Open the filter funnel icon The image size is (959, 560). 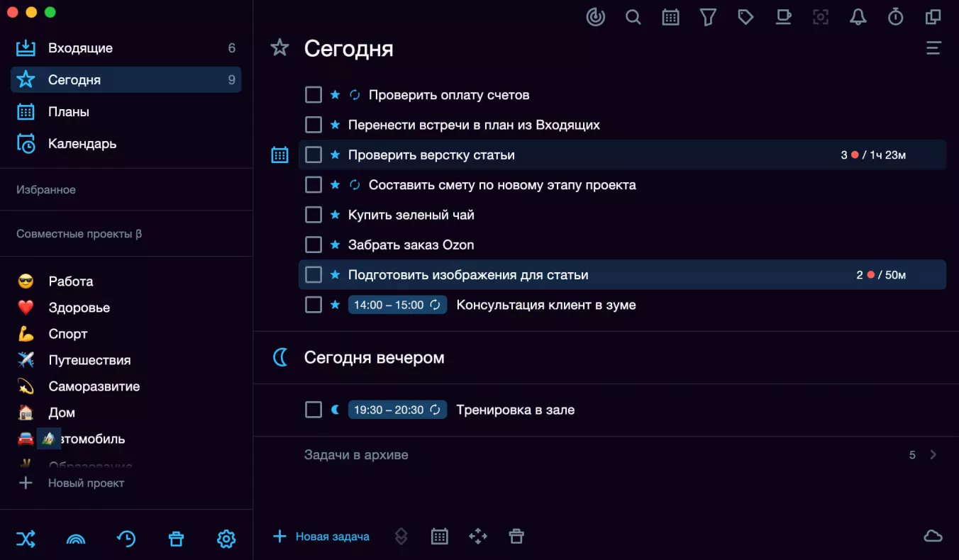[x=708, y=17]
